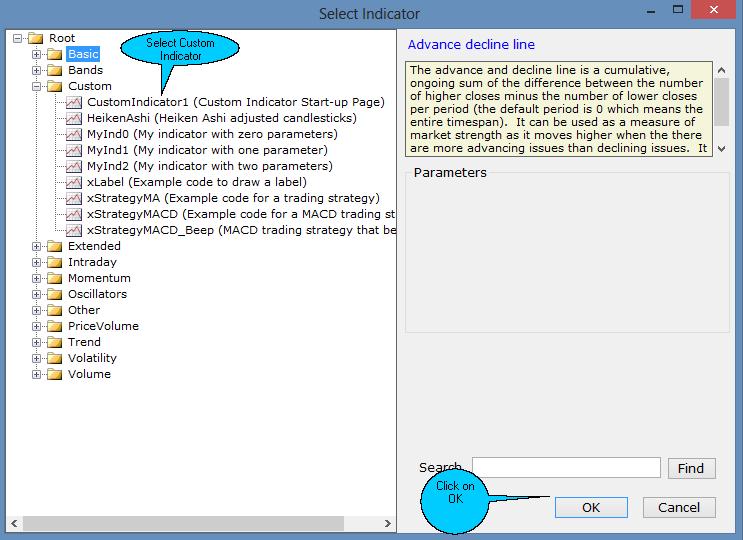The height and width of the screenshot is (540, 743).
Task: Click the xLabel indicator chart icon
Action: 74,182
